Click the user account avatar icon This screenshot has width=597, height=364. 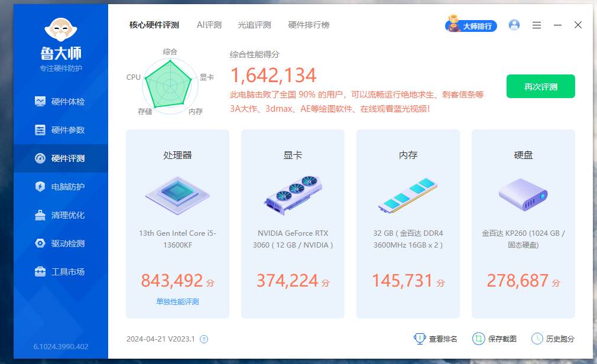tap(514, 25)
